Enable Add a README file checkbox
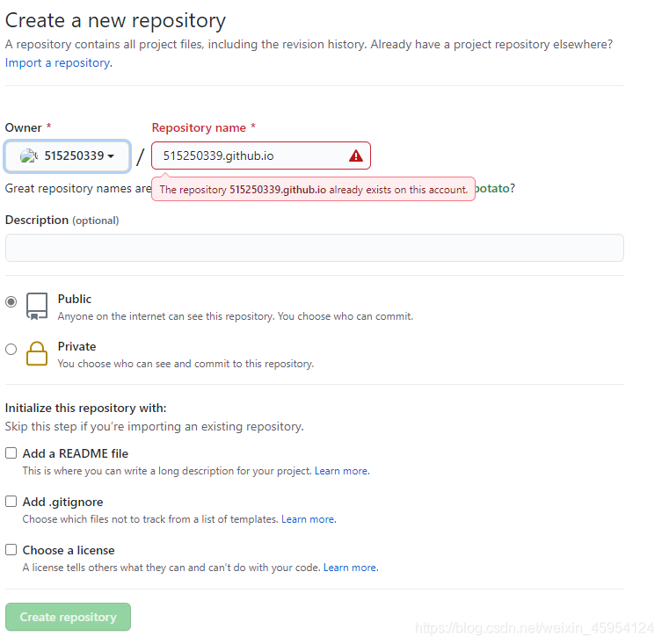Screen dimensions: 662x644 pos(11,453)
